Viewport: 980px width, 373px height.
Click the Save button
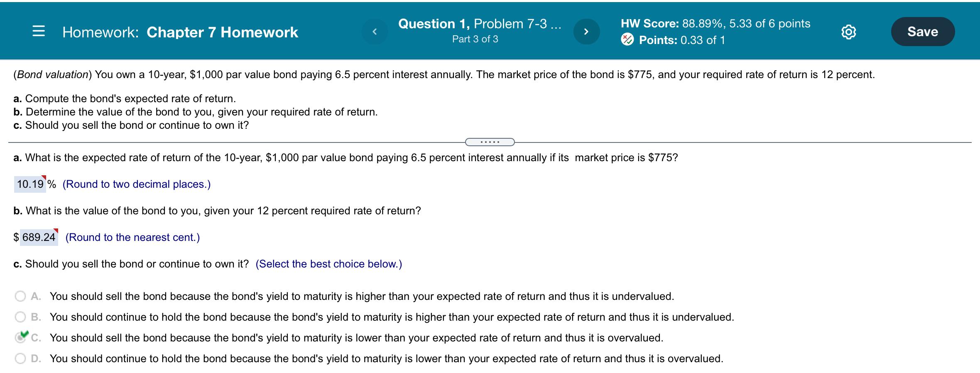[x=923, y=31]
